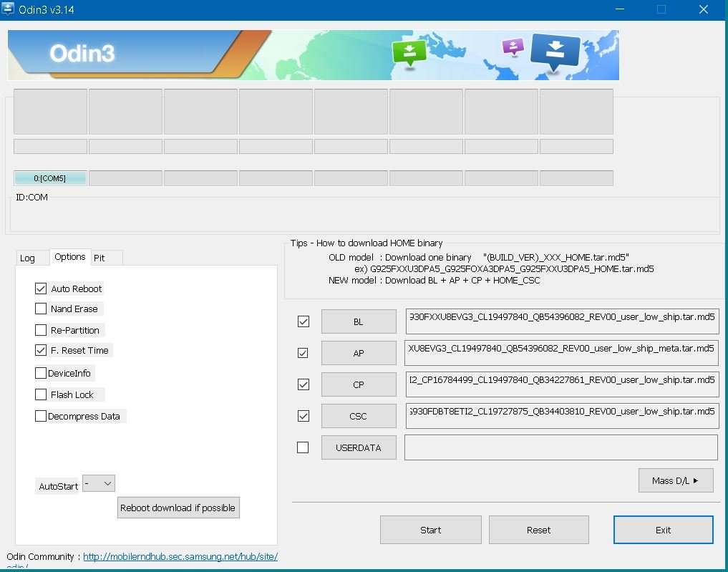Uncheck the BL file checkbox
728x572 pixels.
(304, 321)
